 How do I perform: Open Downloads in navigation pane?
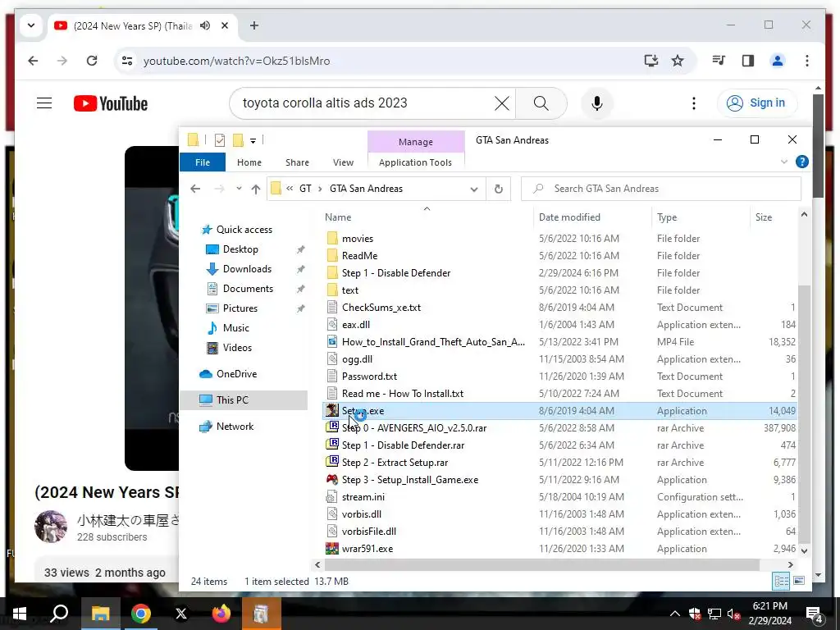(x=247, y=269)
